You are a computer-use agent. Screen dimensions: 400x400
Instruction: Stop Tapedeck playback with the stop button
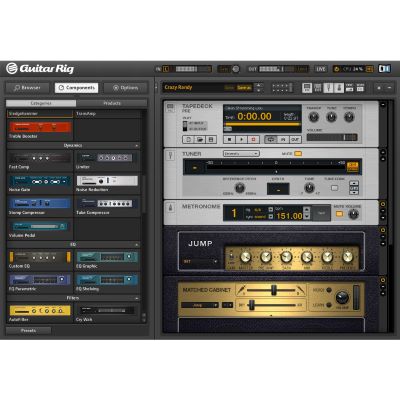click(x=229, y=139)
